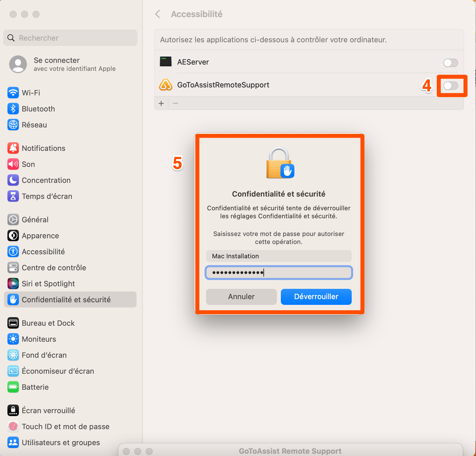Select the Batterie label
The image size is (476, 456).
[x=35, y=387]
